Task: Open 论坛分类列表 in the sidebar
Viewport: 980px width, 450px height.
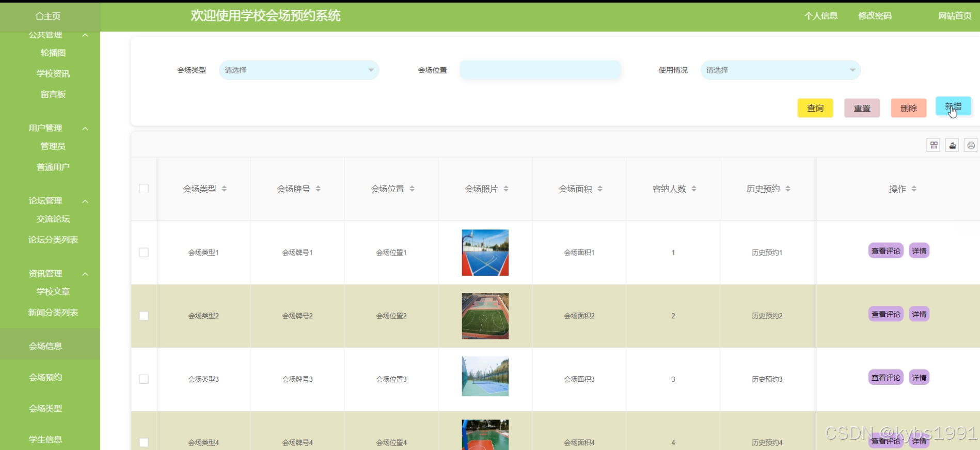Action: [x=53, y=240]
